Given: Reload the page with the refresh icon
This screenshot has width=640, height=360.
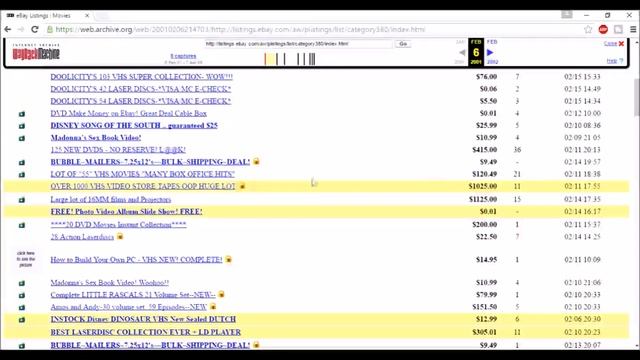Looking at the screenshot, I should (x=35, y=29).
